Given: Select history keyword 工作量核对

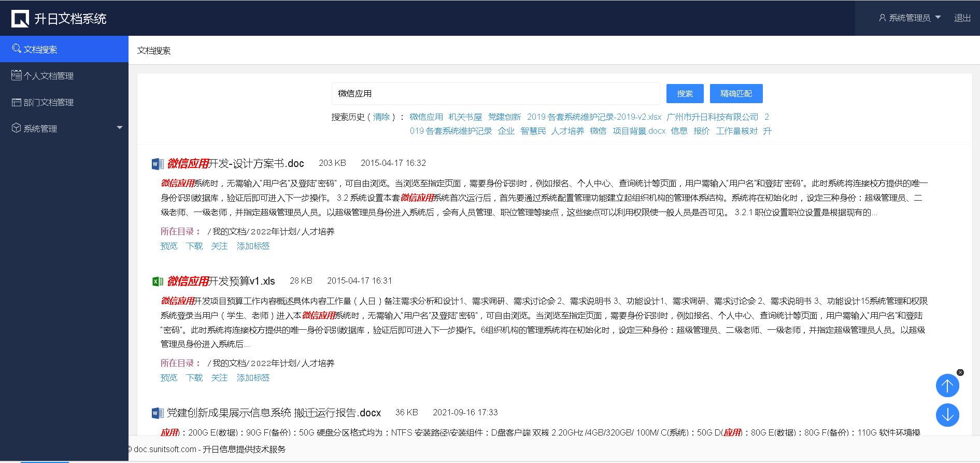Looking at the screenshot, I should click(x=737, y=131).
